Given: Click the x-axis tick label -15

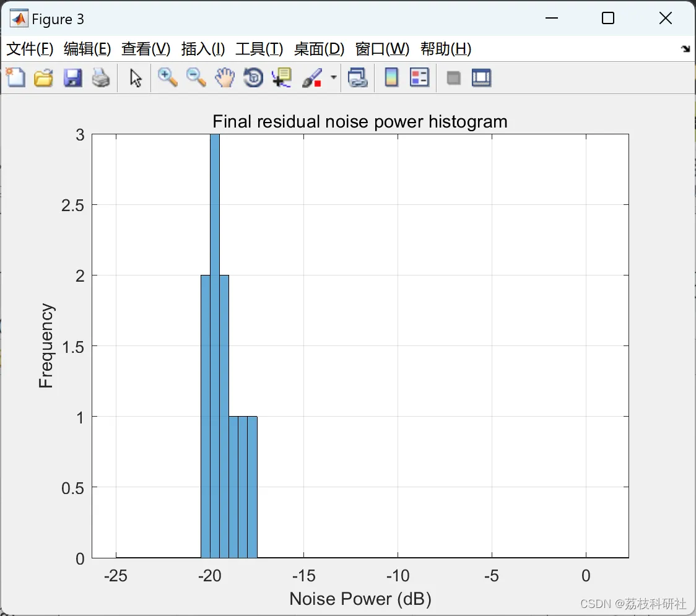Looking at the screenshot, I should click(303, 576).
